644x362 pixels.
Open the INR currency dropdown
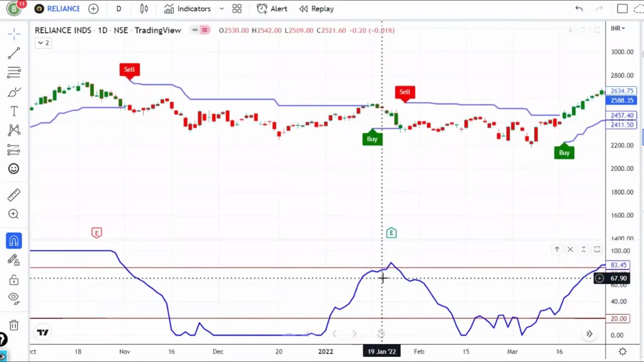point(617,28)
